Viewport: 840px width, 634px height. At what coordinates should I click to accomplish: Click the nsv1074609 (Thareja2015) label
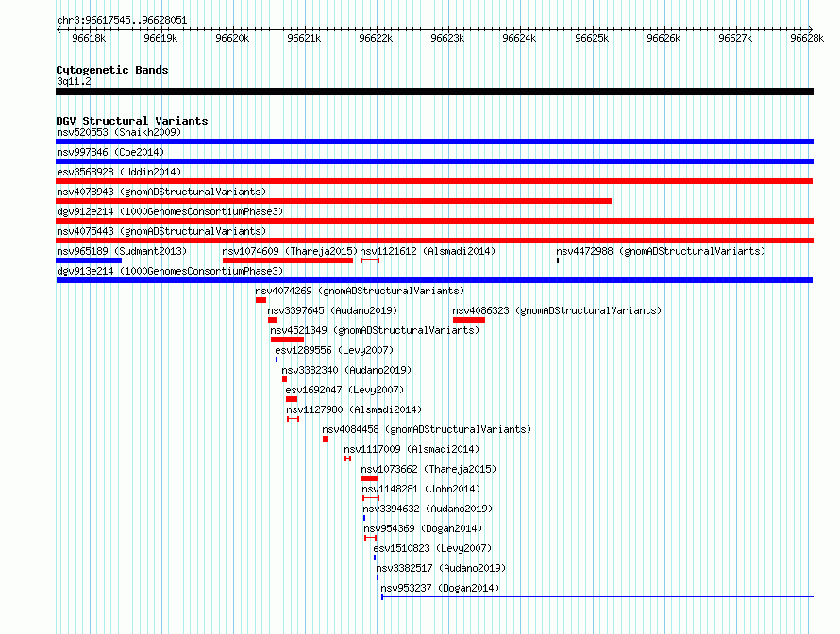click(x=290, y=251)
